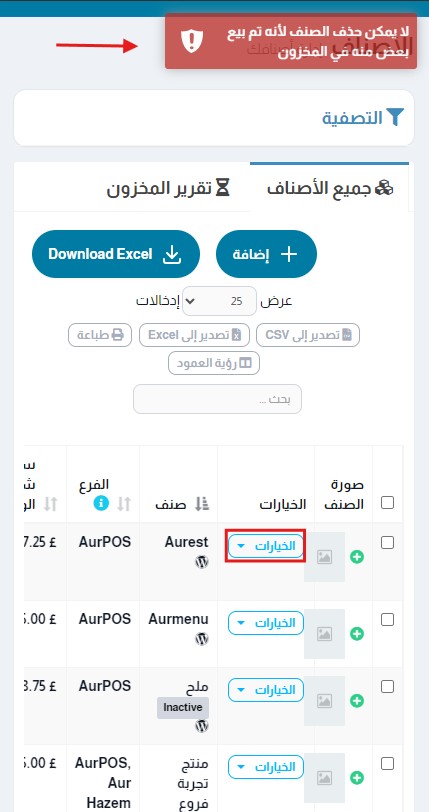Toggle the select-all checkbox in table header
The width and height of the screenshot is (429, 812).
[388, 502]
